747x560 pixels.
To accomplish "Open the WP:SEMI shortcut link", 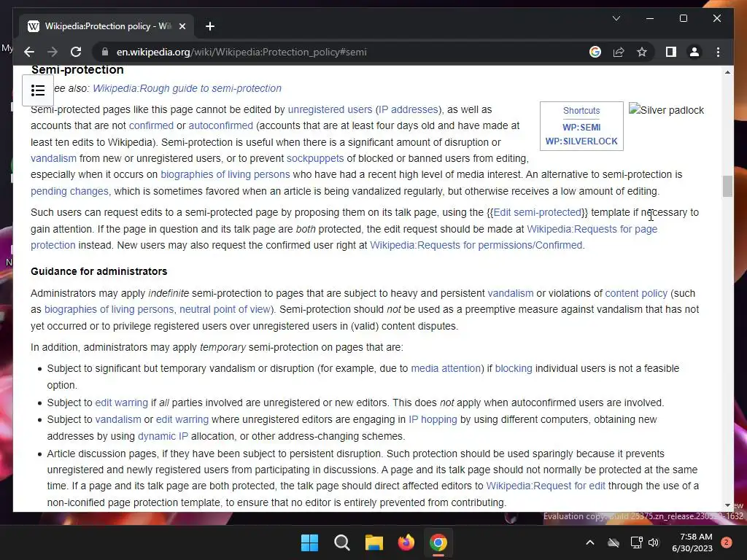I will pyautogui.click(x=581, y=127).
